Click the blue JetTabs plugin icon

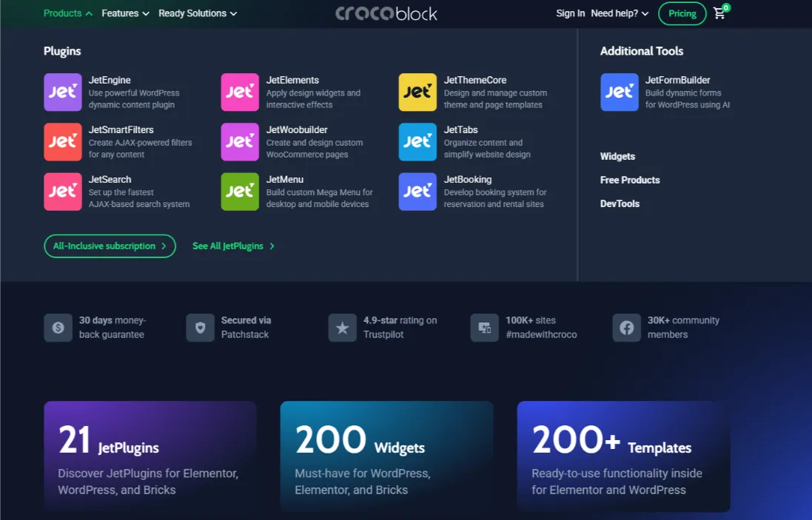click(x=417, y=142)
